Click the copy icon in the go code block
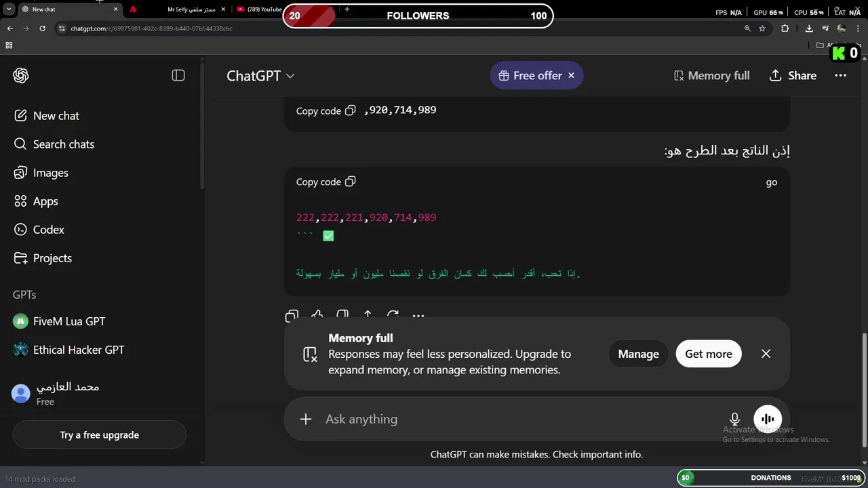Screen dimensions: 868x488 pyautogui.click(x=351, y=182)
